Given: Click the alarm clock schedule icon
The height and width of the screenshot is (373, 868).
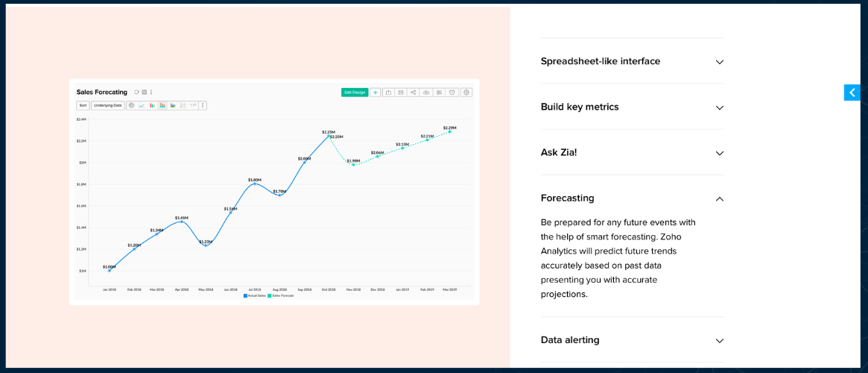Looking at the screenshot, I should pyautogui.click(x=452, y=93).
